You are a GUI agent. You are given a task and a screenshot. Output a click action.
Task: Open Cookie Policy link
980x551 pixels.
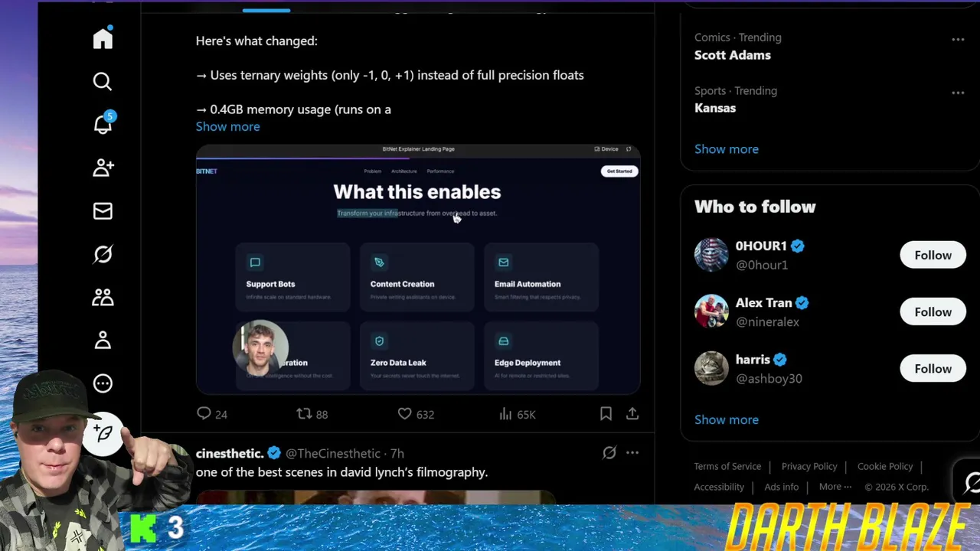pyautogui.click(x=885, y=466)
